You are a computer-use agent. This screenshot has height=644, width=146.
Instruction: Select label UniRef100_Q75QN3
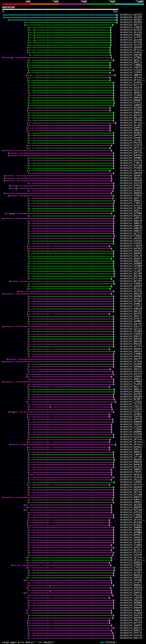coord(131,58)
